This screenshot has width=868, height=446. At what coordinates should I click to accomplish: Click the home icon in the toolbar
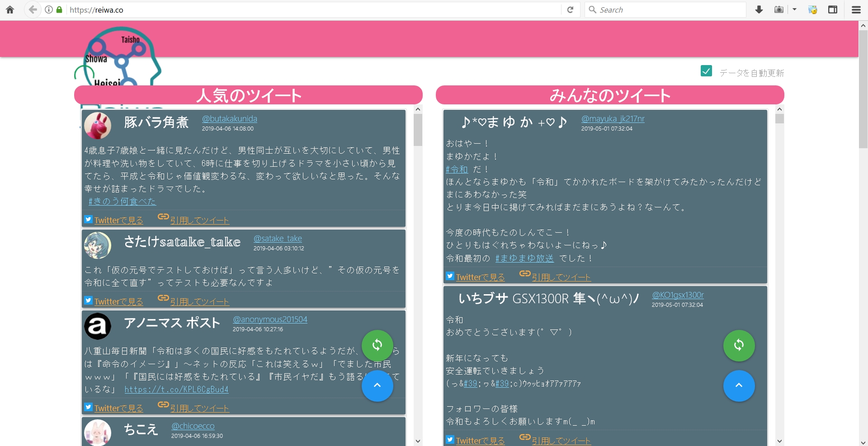click(9, 9)
